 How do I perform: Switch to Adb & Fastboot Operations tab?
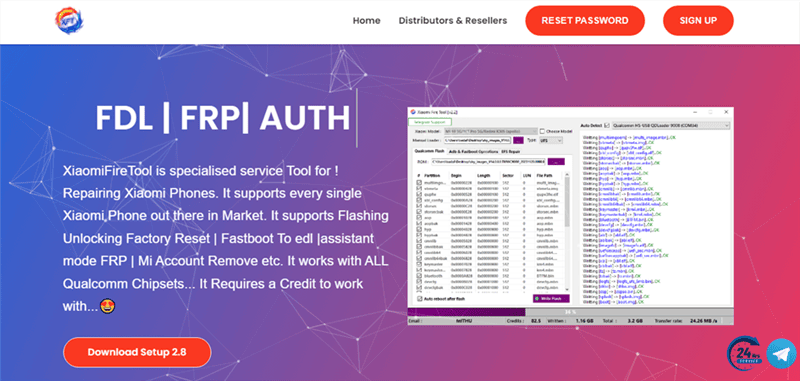click(x=473, y=151)
